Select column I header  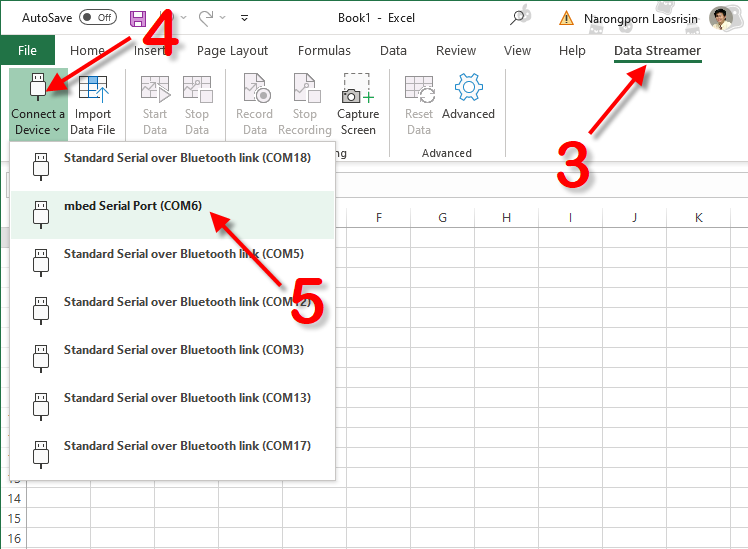point(571,218)
